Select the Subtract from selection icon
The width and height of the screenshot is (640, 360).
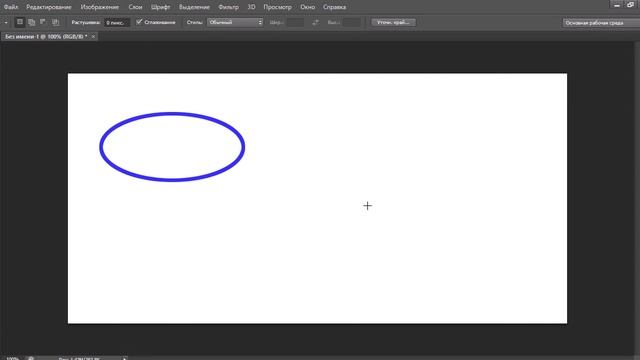(x=43, y=22)
